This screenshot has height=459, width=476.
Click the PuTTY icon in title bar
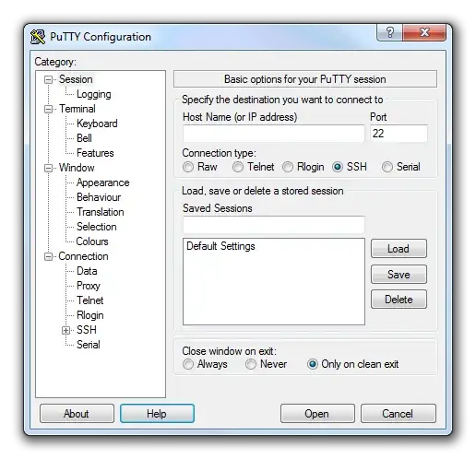tap(38, 37)
